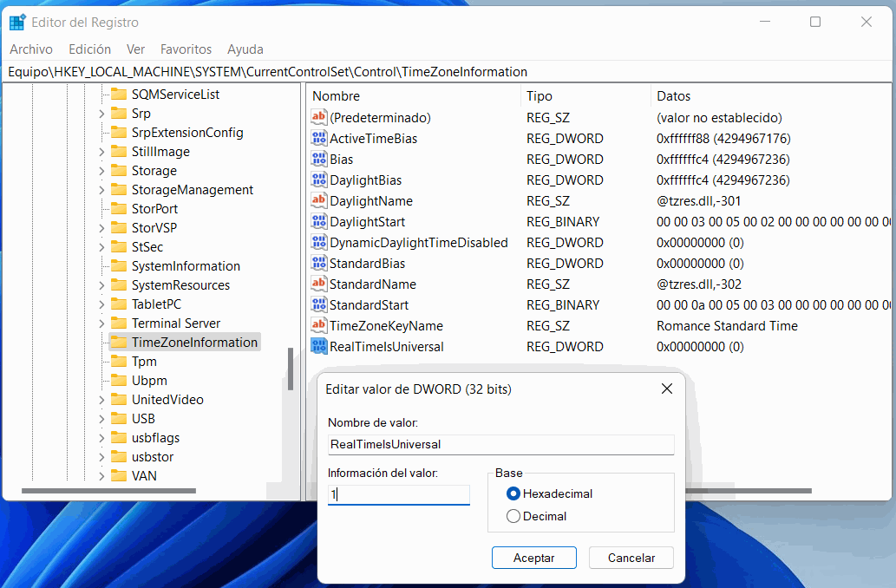The height and width of the screenshot is (588, 896).
Task: Click the Información del valor input field
Action: pyautogui.click(x=398, y=494)
